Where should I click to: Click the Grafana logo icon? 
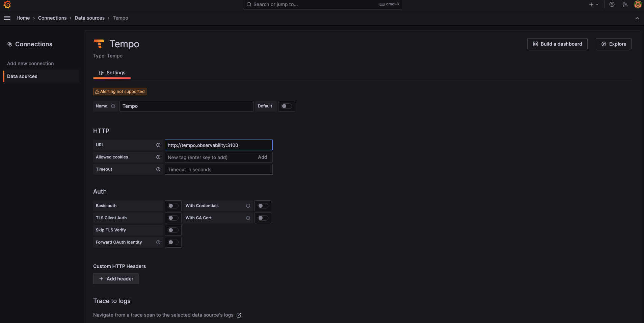[x=7, y=4]
